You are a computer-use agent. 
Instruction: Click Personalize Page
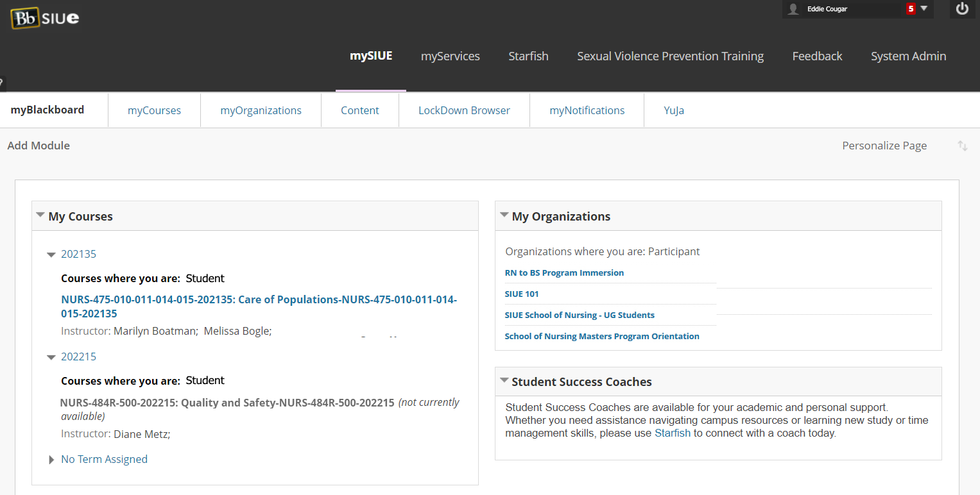884,146
